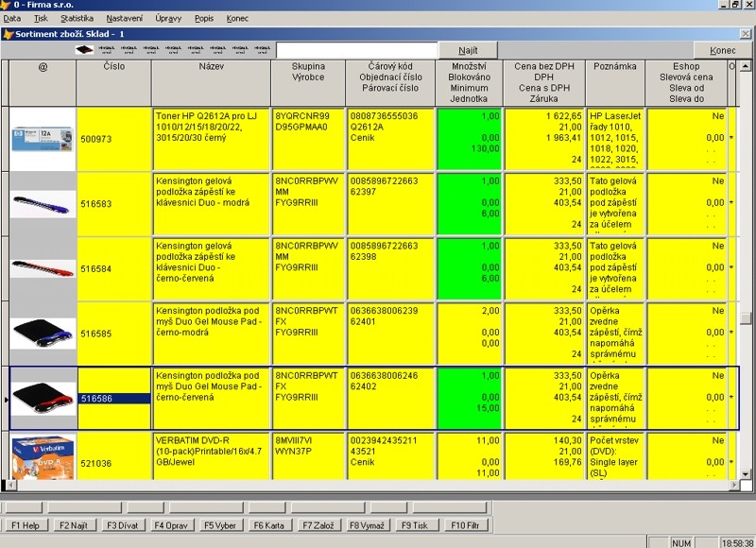Image resolution: width=756 pixels, height=548 pixels.
Task: Select product number 516583 cell
Action: [x=113, y=203]
